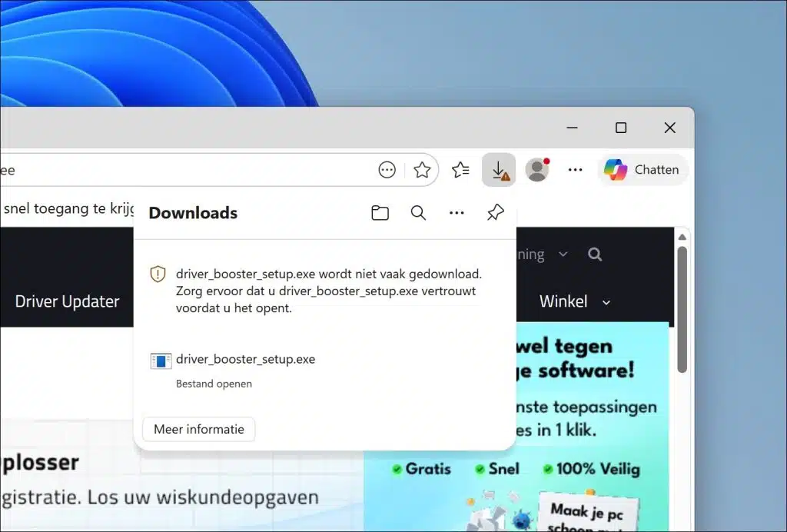787x532 pixels.
Task: Click the shield warning icon
Action: [158, 274]
